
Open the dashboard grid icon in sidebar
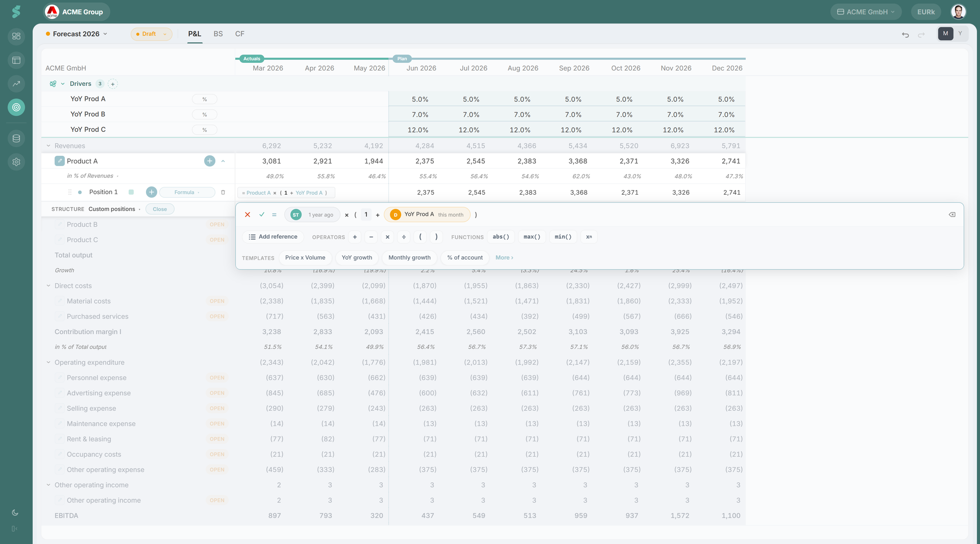[x=16, y=36]
